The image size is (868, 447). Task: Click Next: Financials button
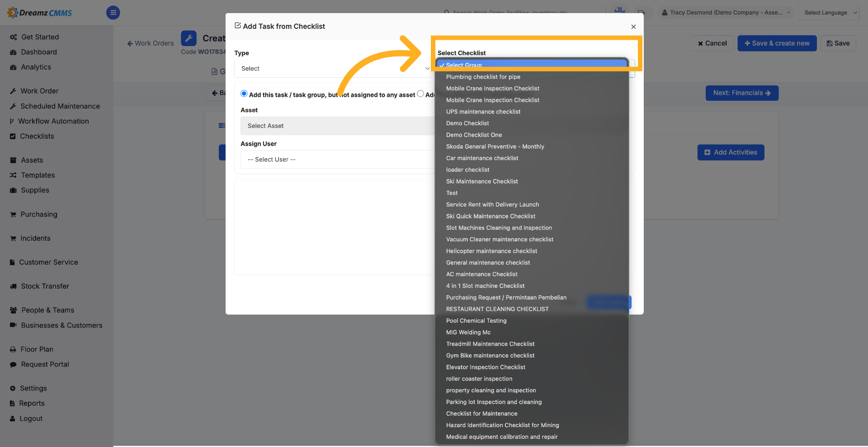coord(742,93)
